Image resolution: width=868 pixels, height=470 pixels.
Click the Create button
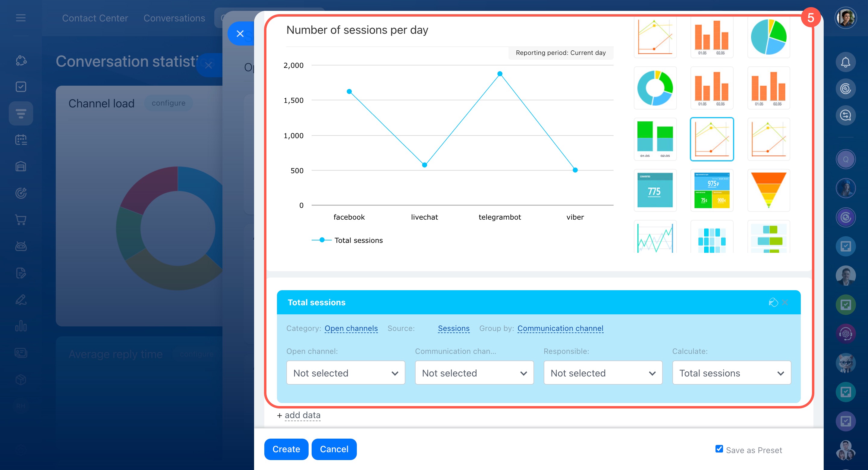(286, 449)
